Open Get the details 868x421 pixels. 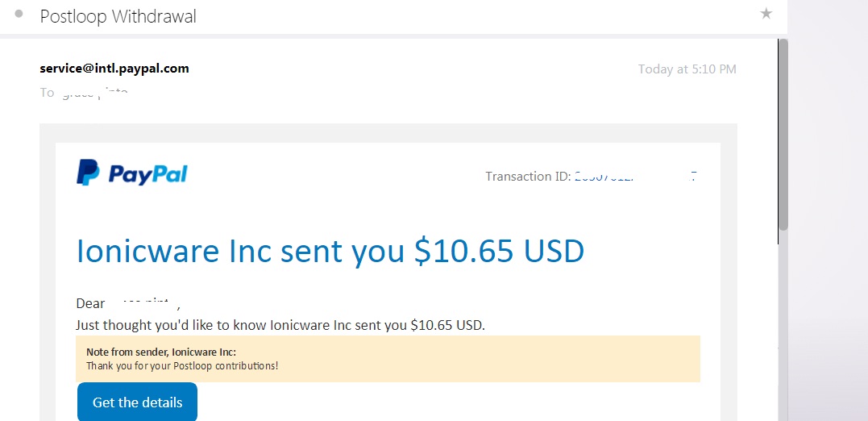137,402
